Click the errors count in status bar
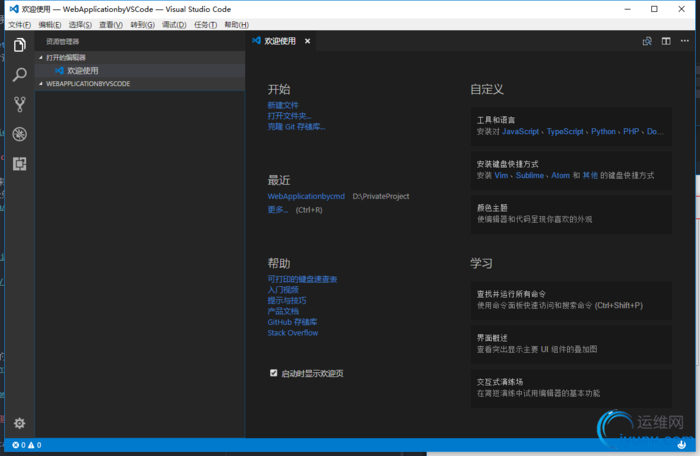 pos(19,445)
